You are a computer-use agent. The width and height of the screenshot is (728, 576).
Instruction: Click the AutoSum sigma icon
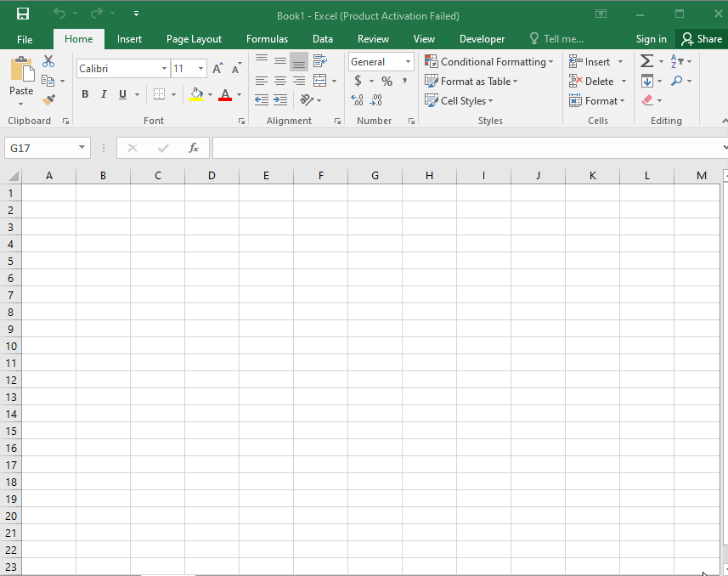(x=646, y=61)
